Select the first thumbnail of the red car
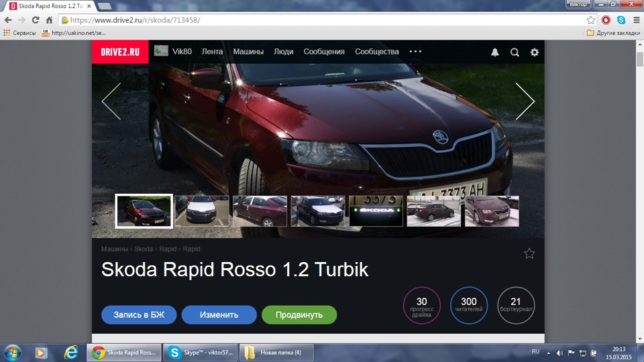The height and width of the screenshot is (362, 644). click(x=144, y=211)
